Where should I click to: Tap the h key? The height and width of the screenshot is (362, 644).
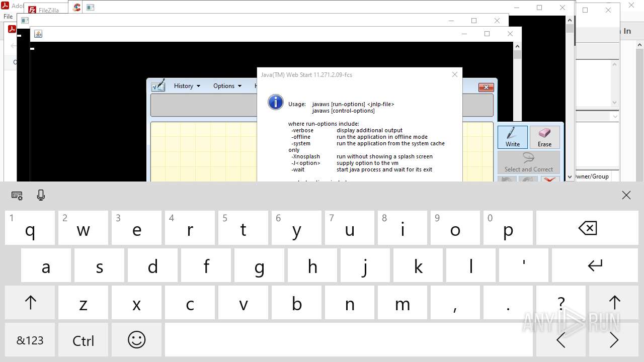click(312, 265)
